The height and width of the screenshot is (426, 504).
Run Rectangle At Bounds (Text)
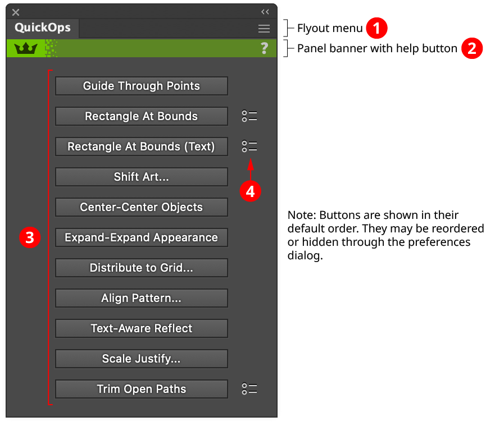pos(142,146)
